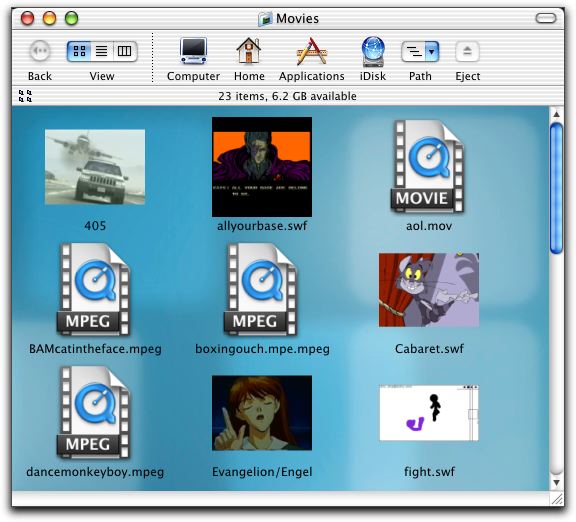576x522 pixels.
Task: Select the dancemonkeyboy.mpeg file icon
Action: click(94, 413)
